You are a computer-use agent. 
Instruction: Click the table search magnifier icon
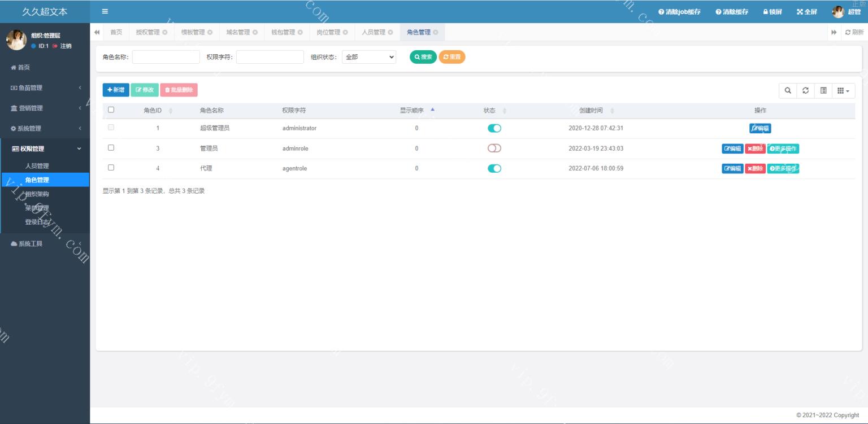788,90
